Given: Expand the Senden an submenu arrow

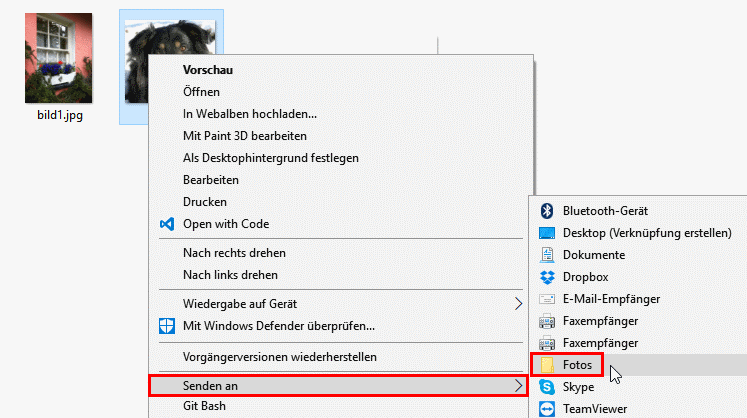Looking at the screenshot, I should (x=518, y=386).
